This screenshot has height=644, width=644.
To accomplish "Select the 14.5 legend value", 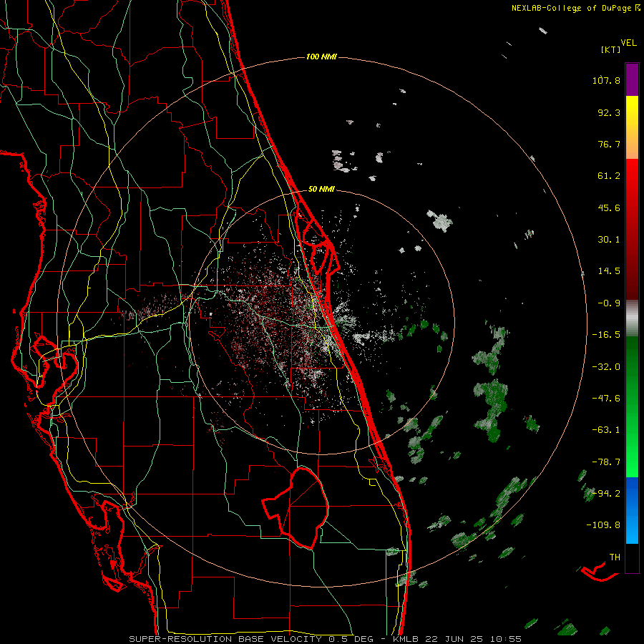I will point(609,271).
